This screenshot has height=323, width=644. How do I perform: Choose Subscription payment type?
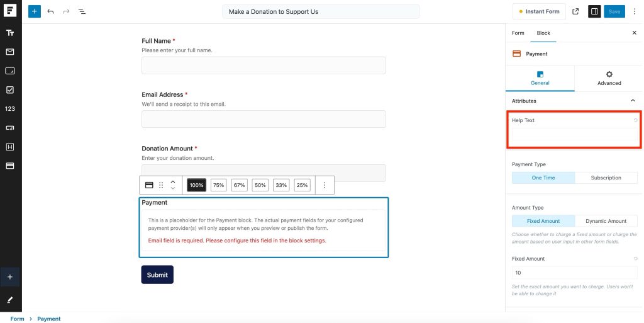(x=606, y=178)
